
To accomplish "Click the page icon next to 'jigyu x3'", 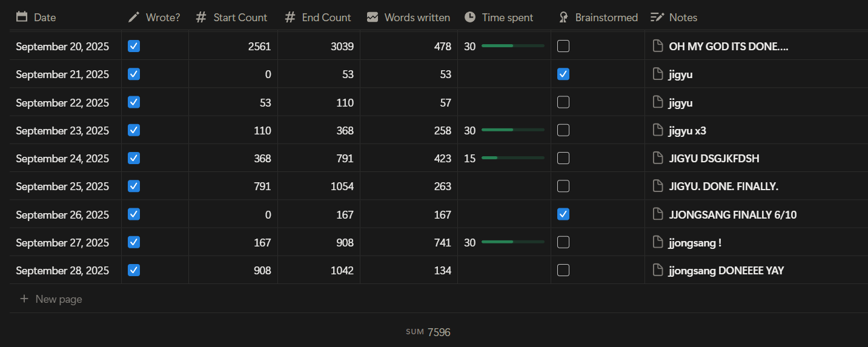I will click(x=658, y=130).
